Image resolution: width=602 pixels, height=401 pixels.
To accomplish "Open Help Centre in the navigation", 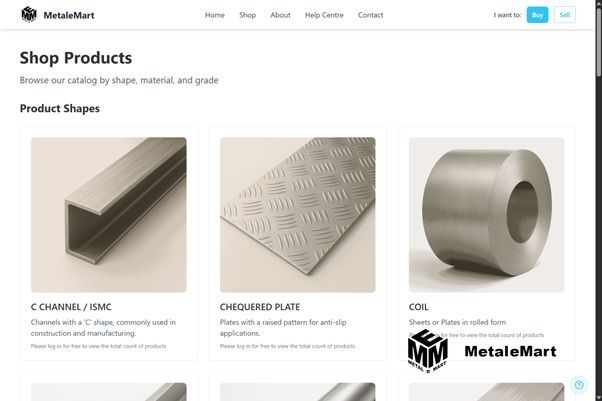I will click(x=324, y=15).
